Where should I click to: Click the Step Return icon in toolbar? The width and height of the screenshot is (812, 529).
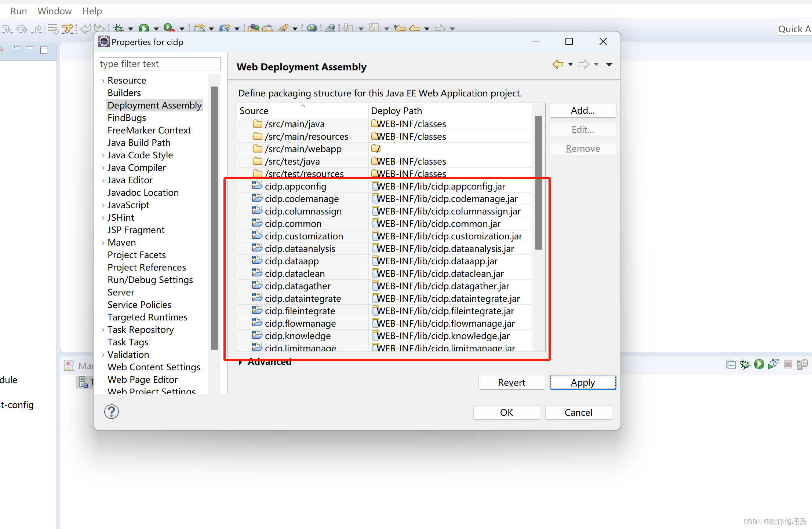(x=36, y=29)
